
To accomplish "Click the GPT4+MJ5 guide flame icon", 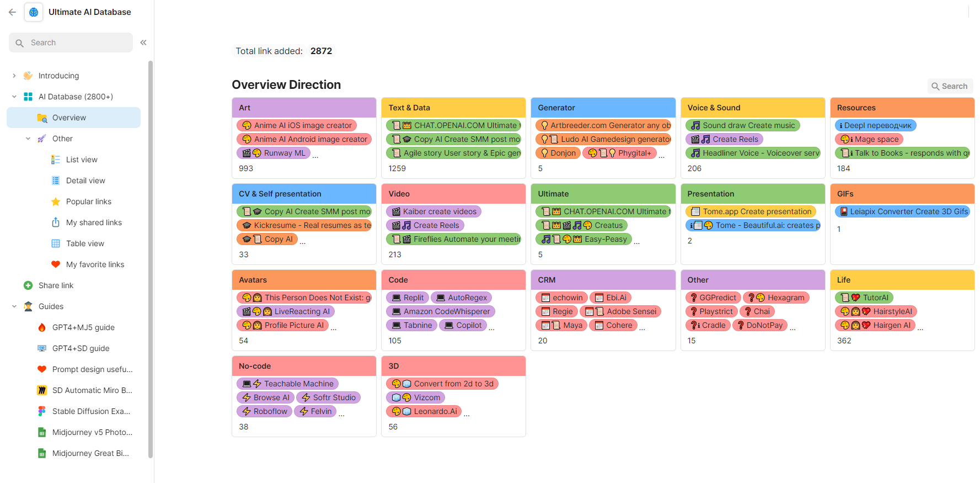I will pos(42,327).
